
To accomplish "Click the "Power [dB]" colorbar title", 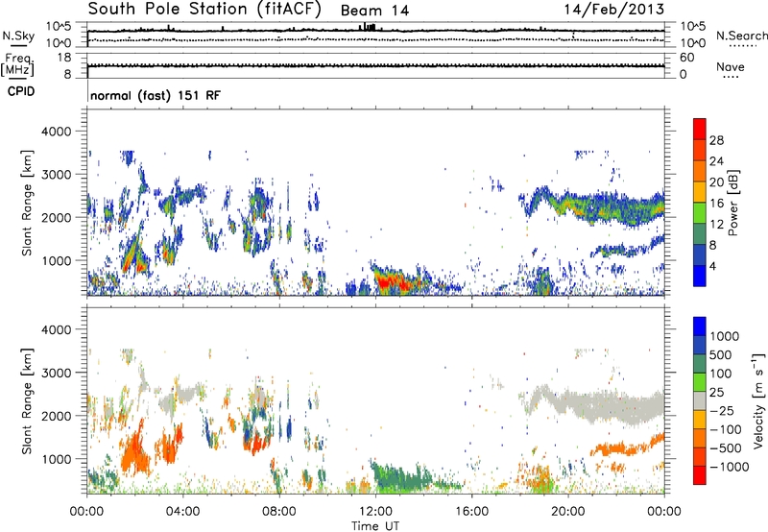I will click(x=732, y=203).
